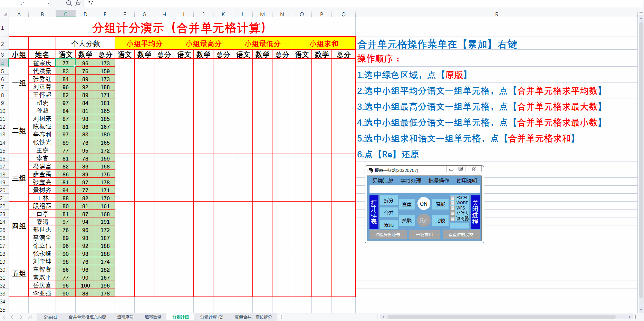Select column header R
Image resolution: width=644 pixels, height=321 pixels.
(497, 14)
